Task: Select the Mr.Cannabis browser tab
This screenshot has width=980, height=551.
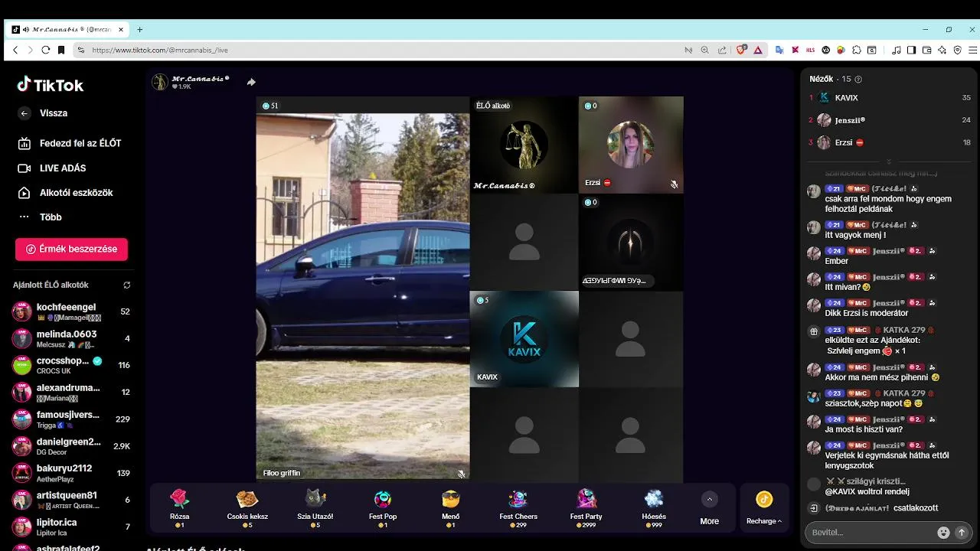Action: tap(67, 30)
